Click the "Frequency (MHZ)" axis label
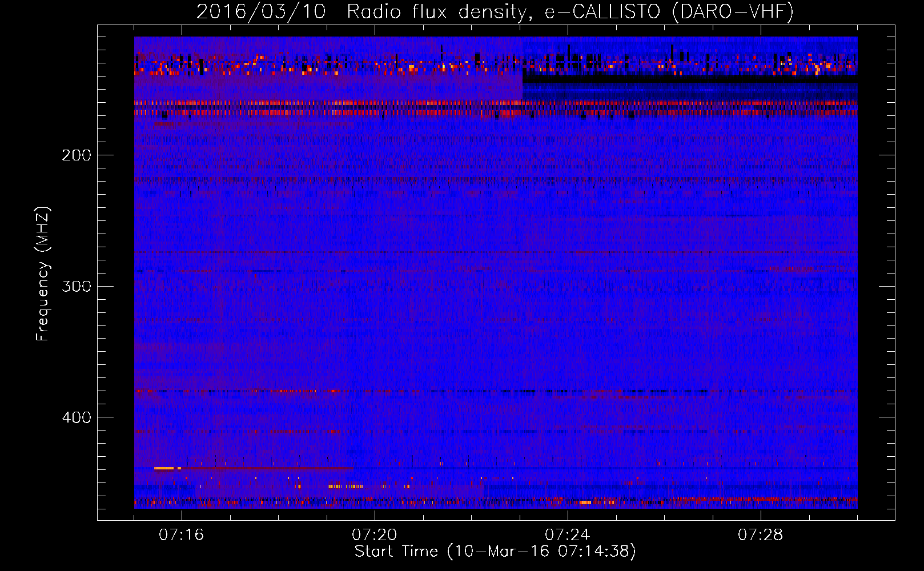924x571 pixels. (x=43, y=274)
